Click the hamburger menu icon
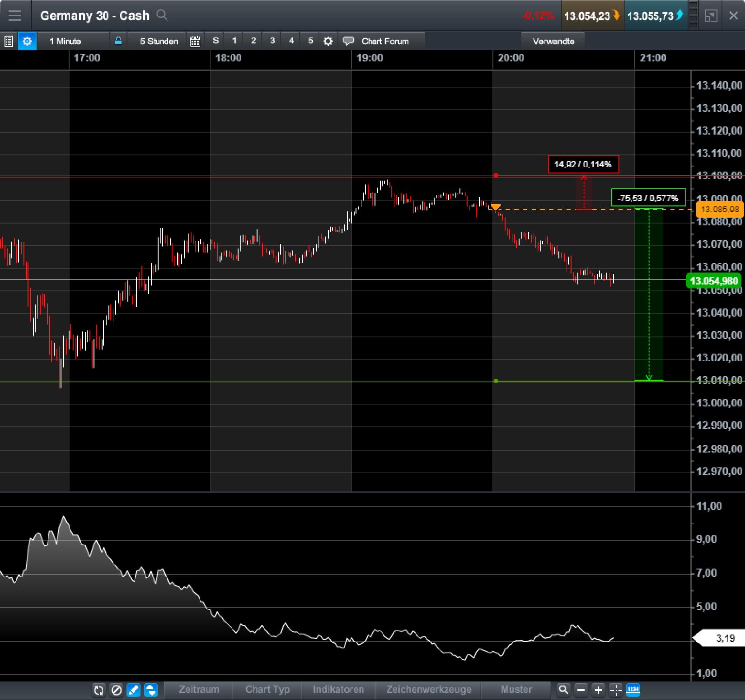Image resolution: width=745 pixels, height=700 pixels. (x=15, y=15)
